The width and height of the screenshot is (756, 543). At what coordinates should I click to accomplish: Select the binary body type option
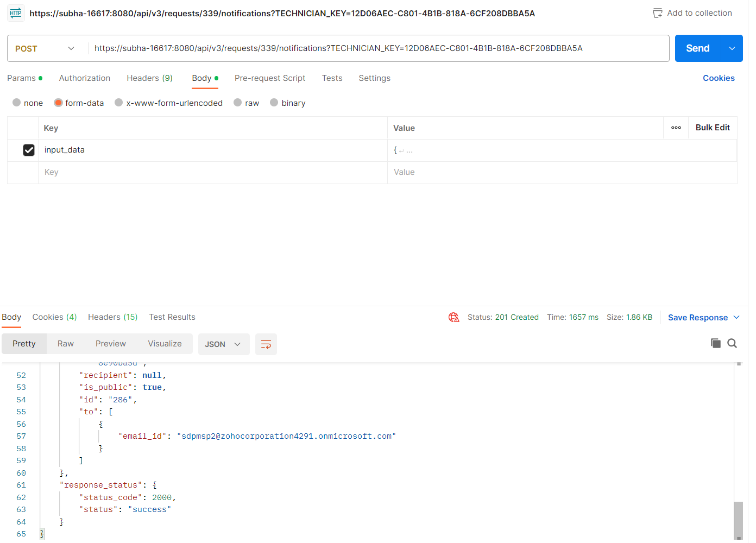[274, 103]
